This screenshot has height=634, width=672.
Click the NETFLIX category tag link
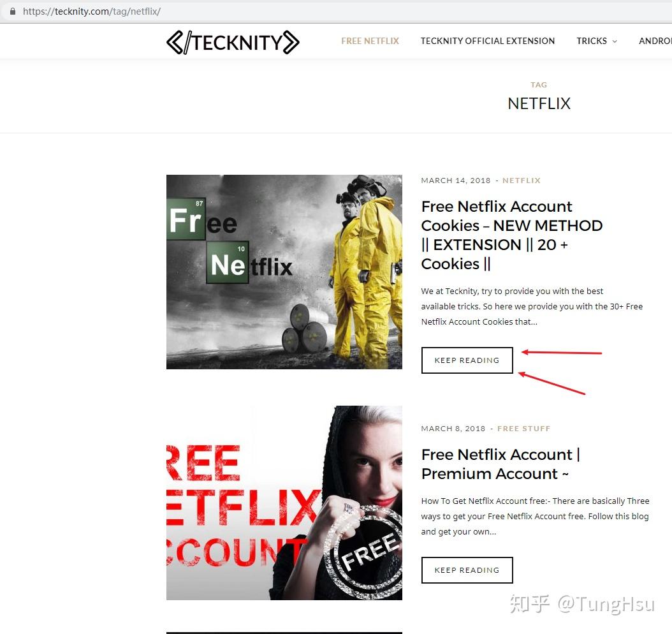click(521, 181)
